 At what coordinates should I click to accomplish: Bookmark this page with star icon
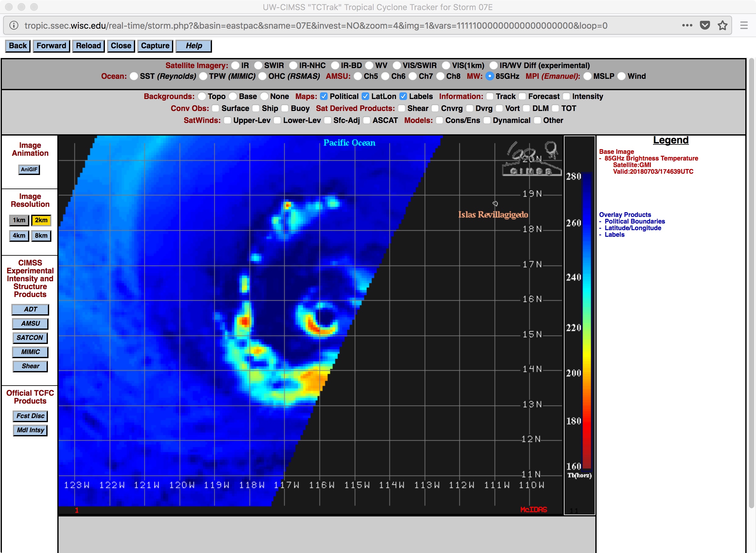click(x=723, y=26)
